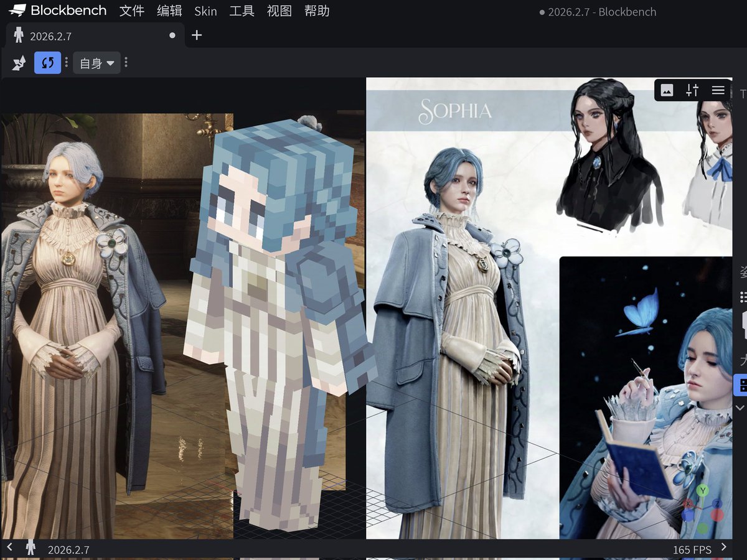Collapse left sidebar with status bar arrow
Viewport: 747px width, 560px height.
click(9, 548)
